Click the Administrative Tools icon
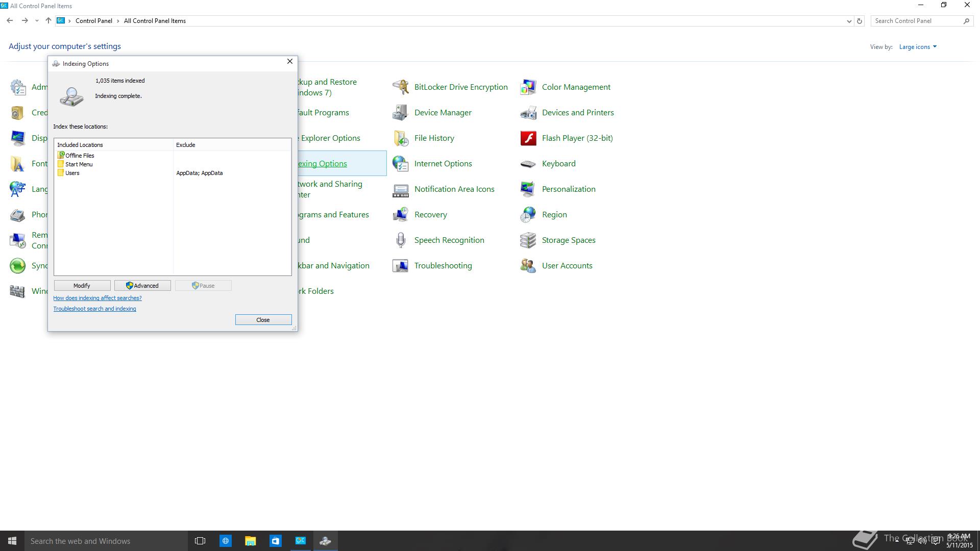This screenshot has height=551, width=980. tap(18, 87)
